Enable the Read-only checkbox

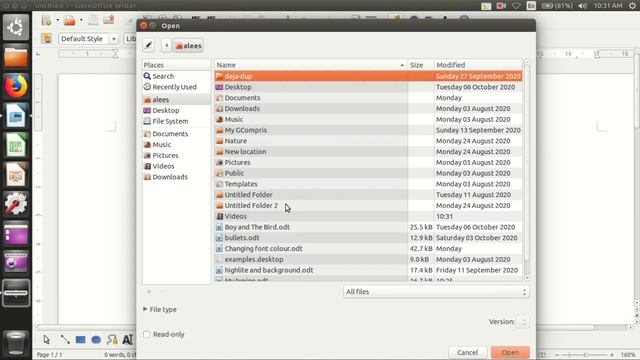point(147,334)
